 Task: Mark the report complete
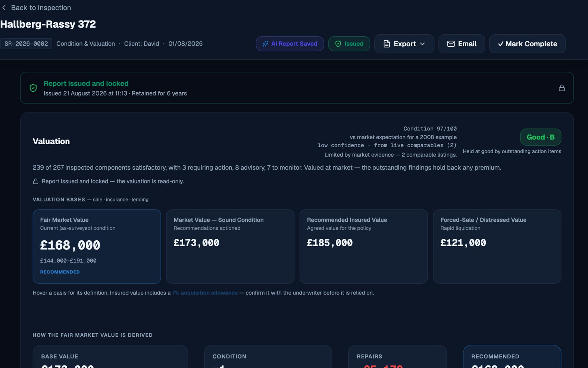click(527, 44)
